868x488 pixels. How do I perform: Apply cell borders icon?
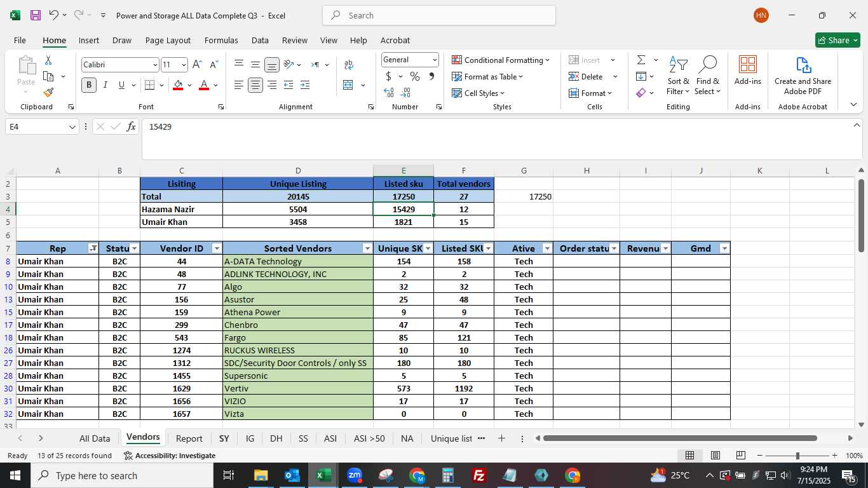coord(149,85)
